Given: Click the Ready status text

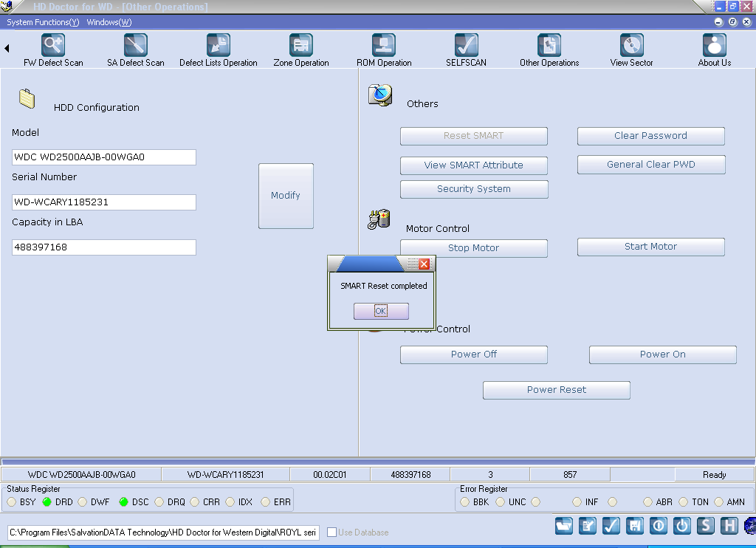Looking at the screenshot, I should coord(714,475).
